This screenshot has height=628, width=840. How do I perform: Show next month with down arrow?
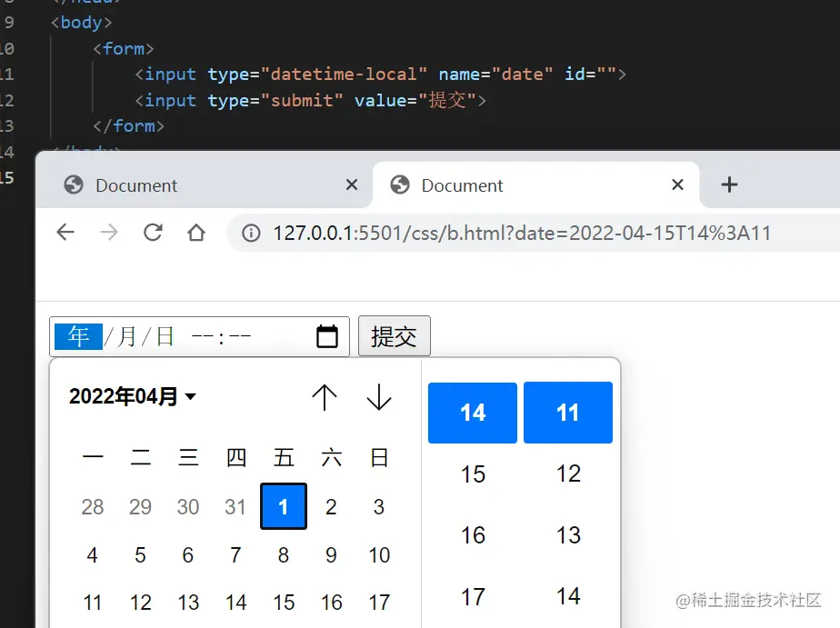click(379, 397)
